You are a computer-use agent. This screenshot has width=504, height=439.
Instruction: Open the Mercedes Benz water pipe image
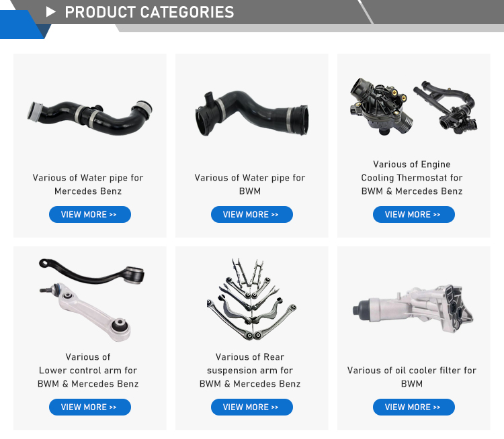(x=89, y=117)
